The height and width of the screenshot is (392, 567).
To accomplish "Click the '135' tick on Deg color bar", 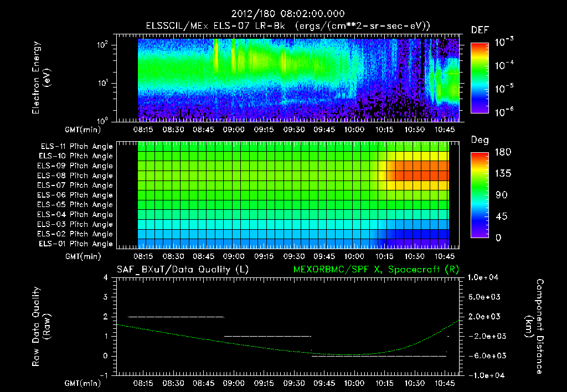I will (503, 174).
